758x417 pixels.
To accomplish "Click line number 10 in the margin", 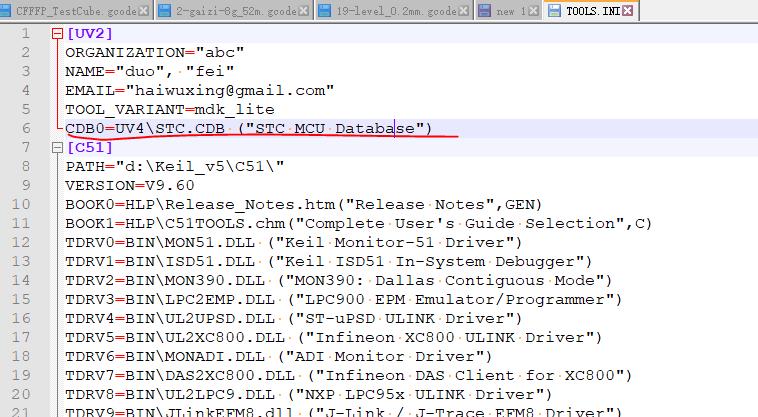I will click(21, 204).
